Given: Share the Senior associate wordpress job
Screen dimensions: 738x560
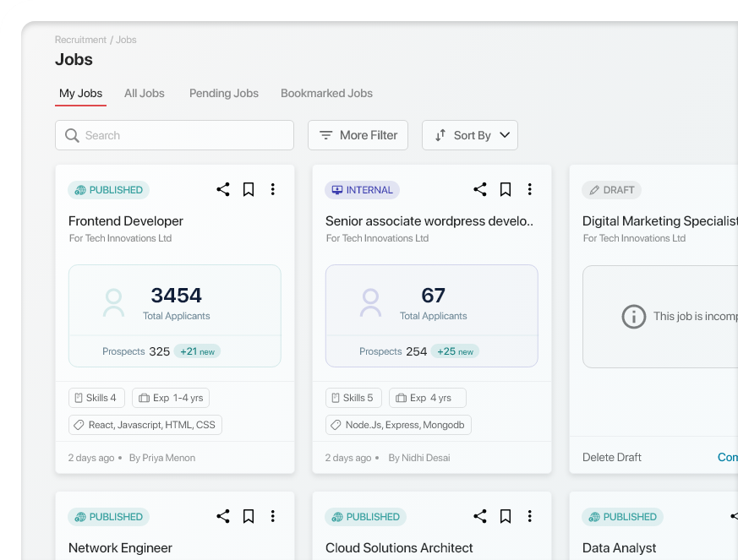Looking at the screenshot, I should 480,189.
